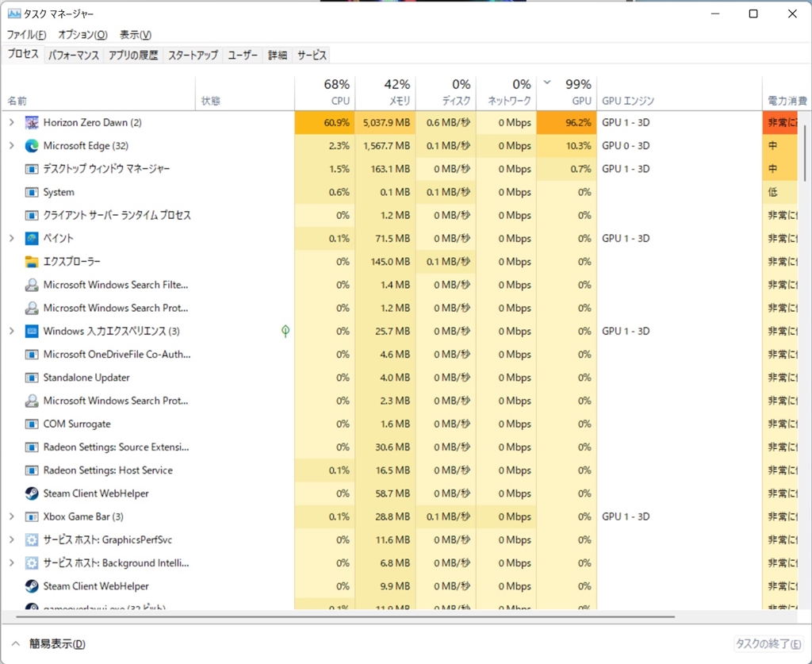Screen dimensions: 812x664
Task: Sort by the 名前 column header
Action: point(99,94)
